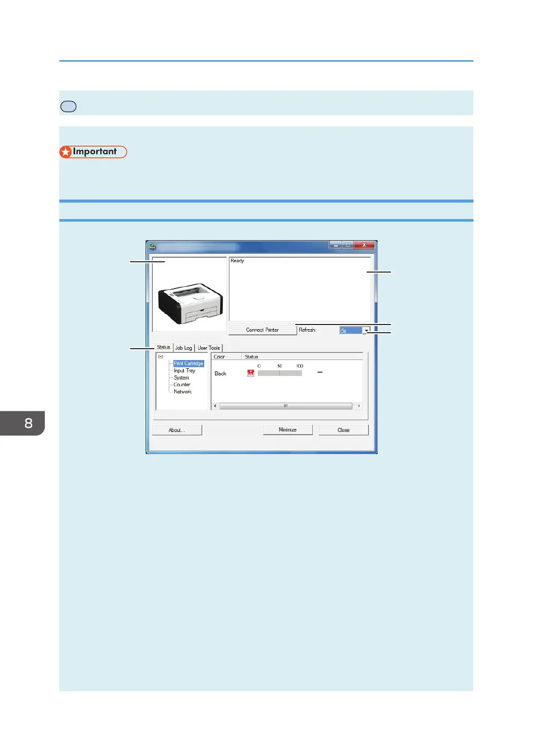The image size is (533, 756).
Task: Click the Status column header
Action: [303, 356]
